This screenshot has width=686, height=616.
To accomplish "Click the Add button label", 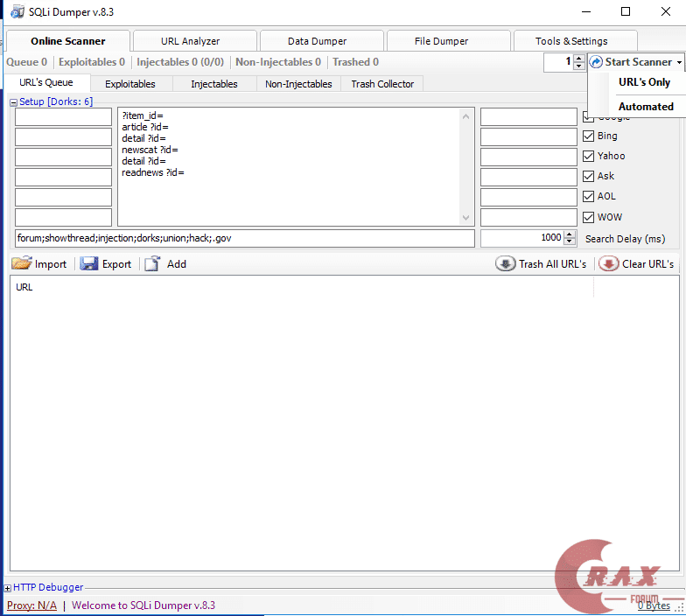I will click(177, 264).
